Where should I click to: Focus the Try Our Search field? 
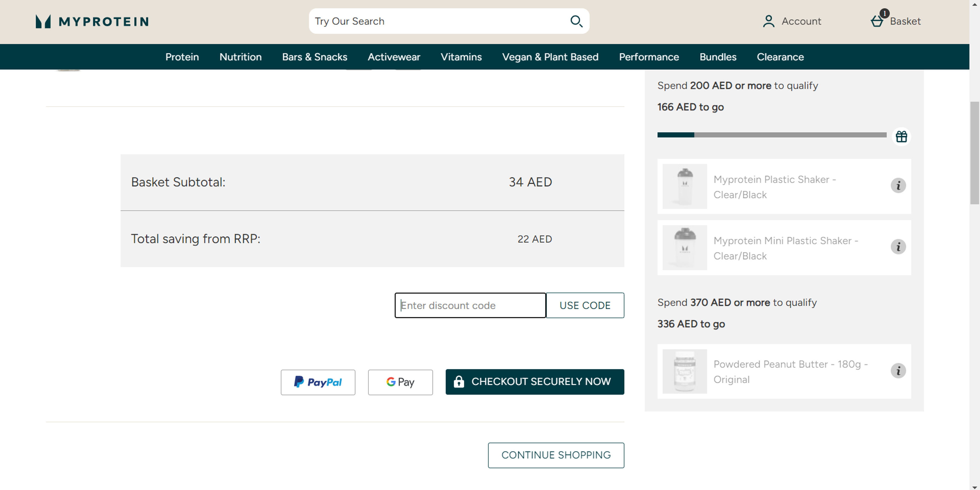pyautogui.click(x=437, y=21)
